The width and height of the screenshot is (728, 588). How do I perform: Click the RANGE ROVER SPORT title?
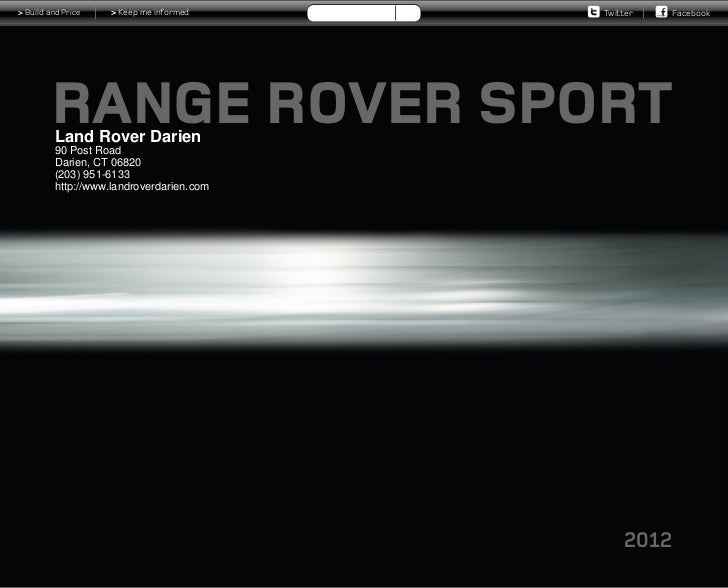[x=363, y=103]
